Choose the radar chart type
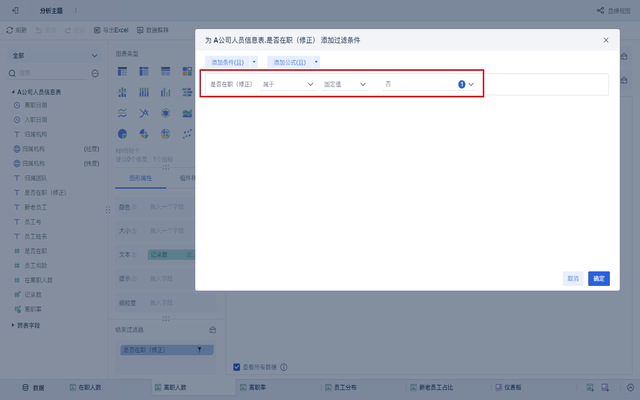The height and width of the screenshot is (400, 640). 165,113
